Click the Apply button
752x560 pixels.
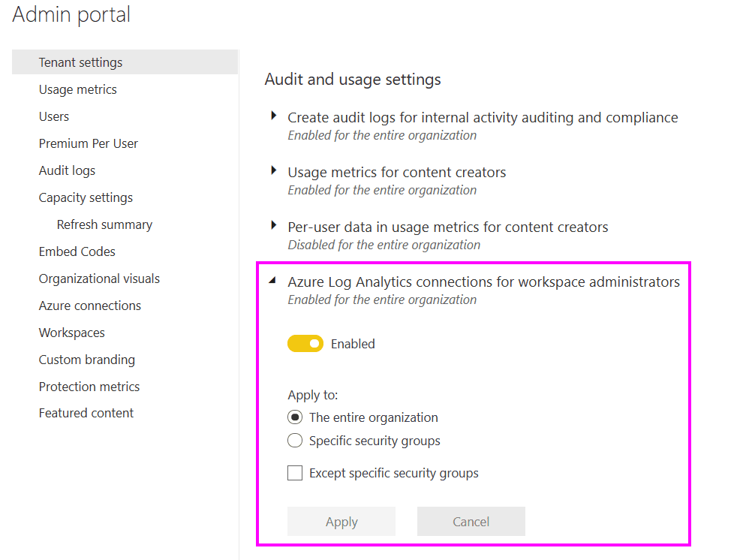click(x=341, y=521)
